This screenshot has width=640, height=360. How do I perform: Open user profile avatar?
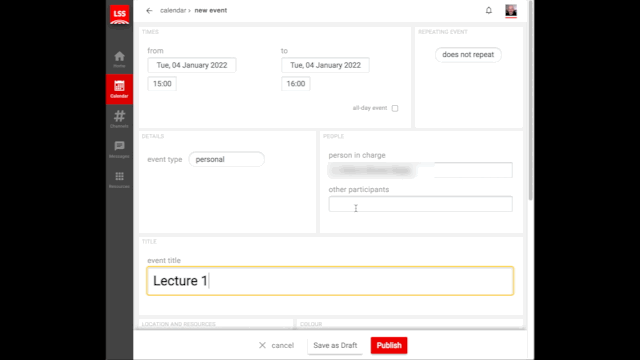[x=511, y=11]
